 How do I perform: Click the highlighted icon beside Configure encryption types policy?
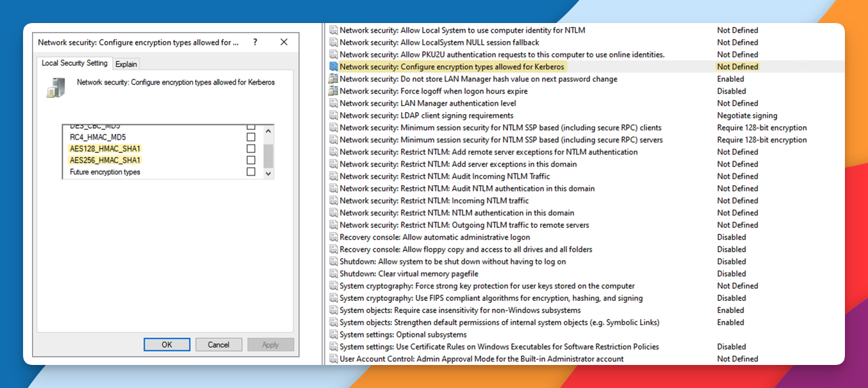tap(334, 67)
